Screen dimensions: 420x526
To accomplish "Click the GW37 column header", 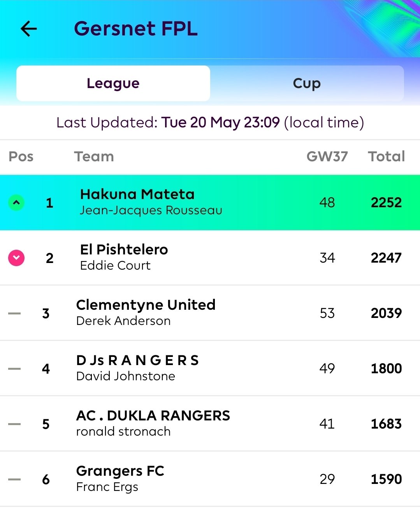I will coord(327,157).
